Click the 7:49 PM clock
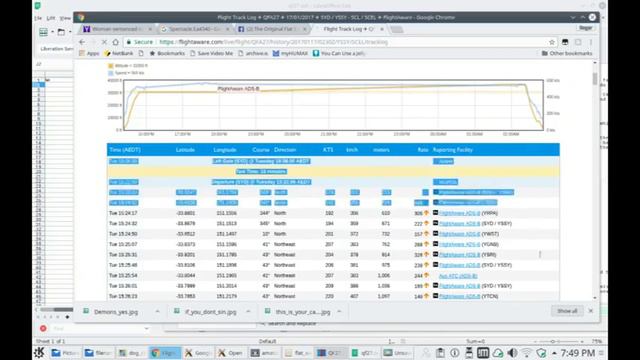Viewport: 640px width, 360px height. [x=577, y=353]
